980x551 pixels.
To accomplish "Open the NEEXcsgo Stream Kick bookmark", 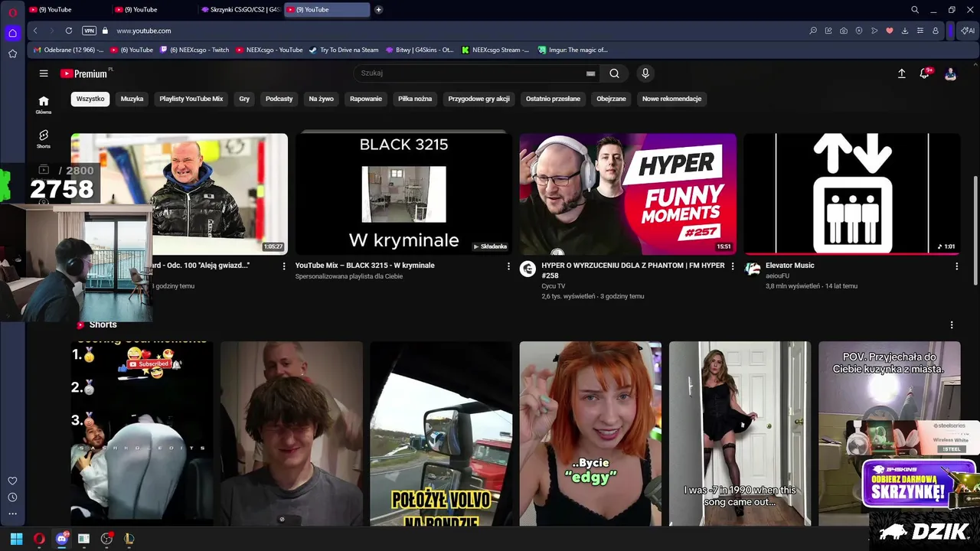I will (x=495, y=50).
